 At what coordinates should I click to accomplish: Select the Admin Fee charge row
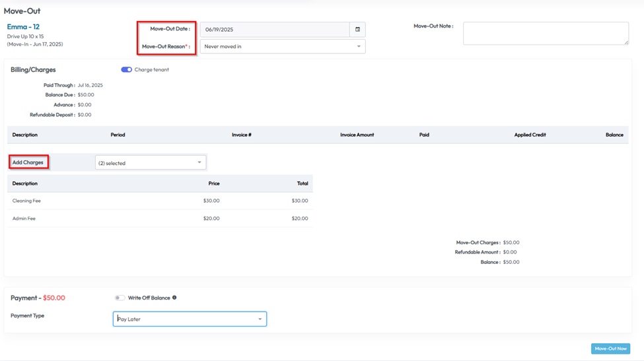coord(24,218)
